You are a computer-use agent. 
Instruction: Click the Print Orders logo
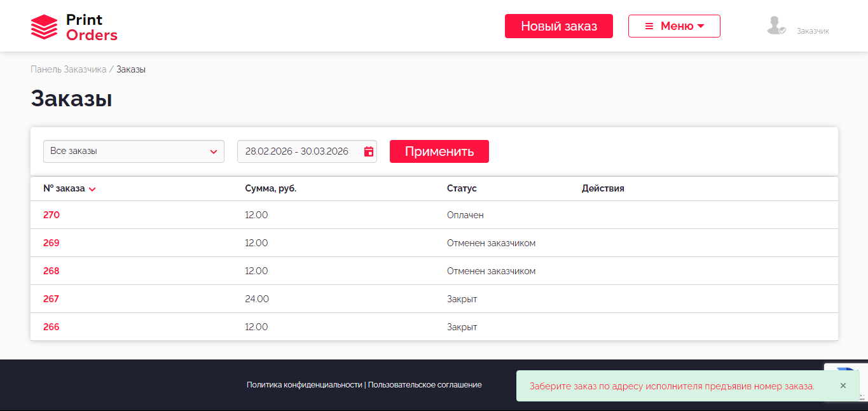(74, 27)
